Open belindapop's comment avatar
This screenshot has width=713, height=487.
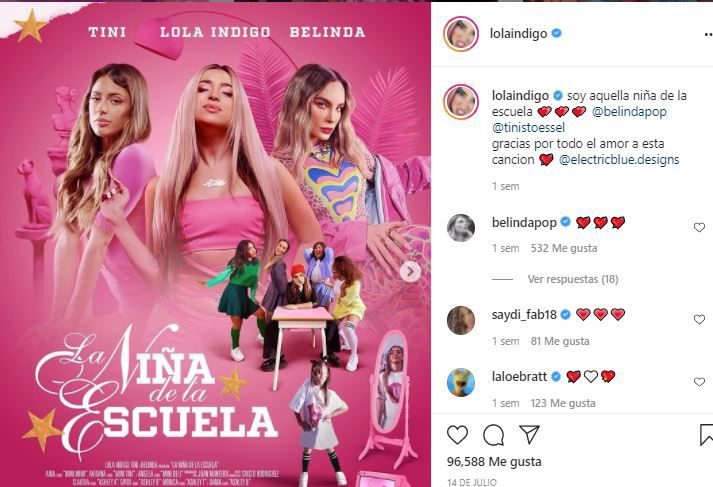click(x=461, y=227)
